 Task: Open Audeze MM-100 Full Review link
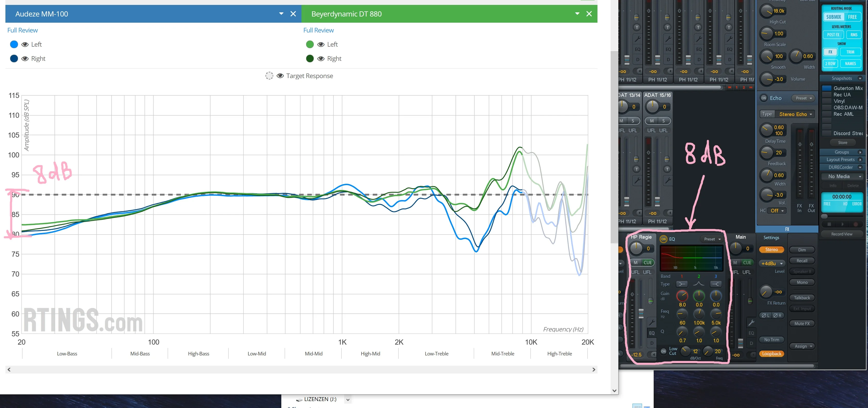[x=23, y=30]
